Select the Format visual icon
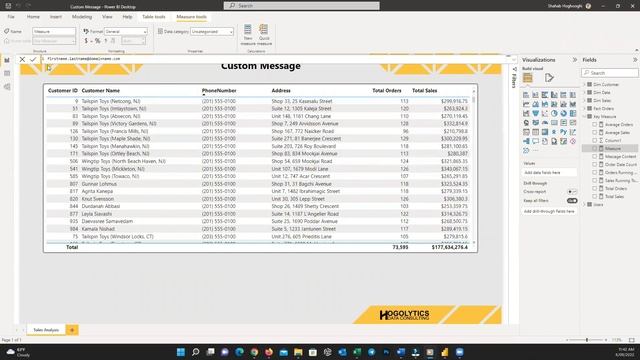Viewport: 640px width, 360px height. (549, 78)
